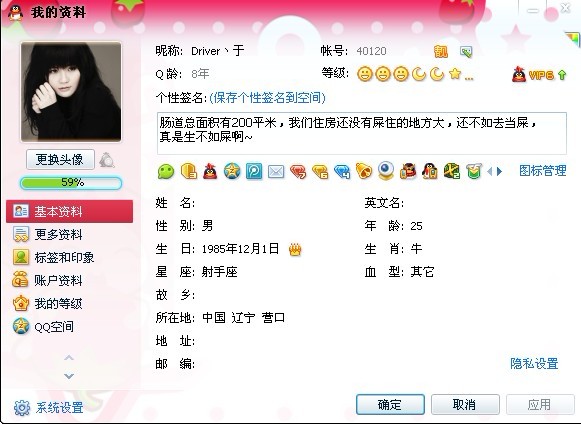Viewport: 581px width, 425px height.
Task: Click the 59% profile completion bar
Action: click(71, 183)
